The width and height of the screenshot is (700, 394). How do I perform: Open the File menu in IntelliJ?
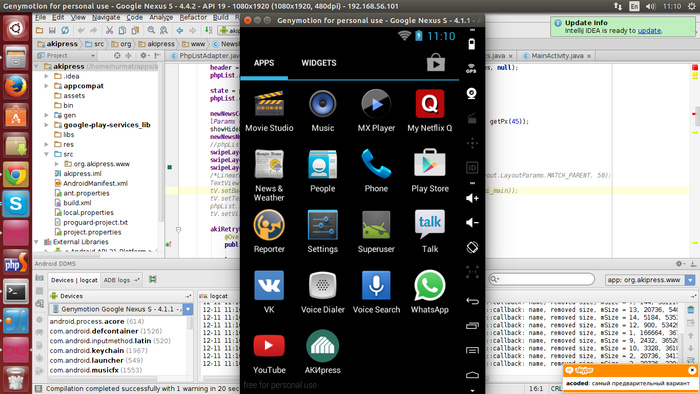[x=41, y=17]
